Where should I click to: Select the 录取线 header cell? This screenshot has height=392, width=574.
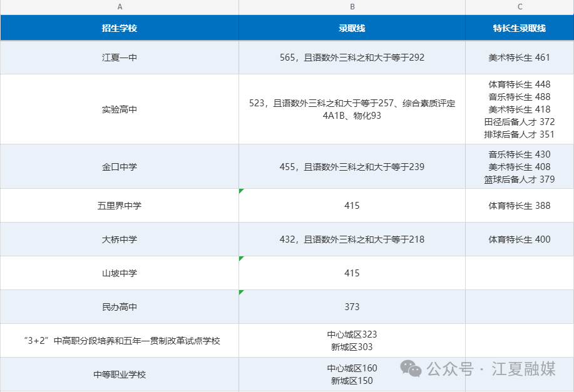click(352, 28)
